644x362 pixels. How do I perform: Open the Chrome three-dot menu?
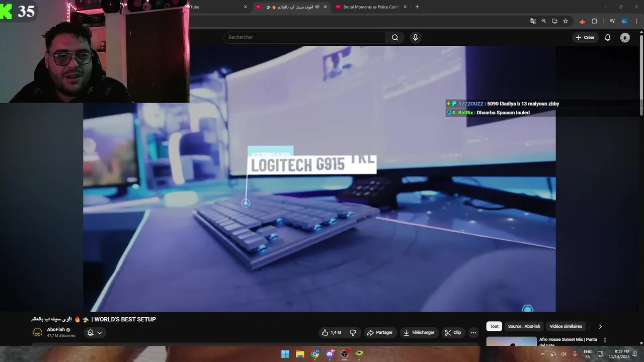click(637, 21)
